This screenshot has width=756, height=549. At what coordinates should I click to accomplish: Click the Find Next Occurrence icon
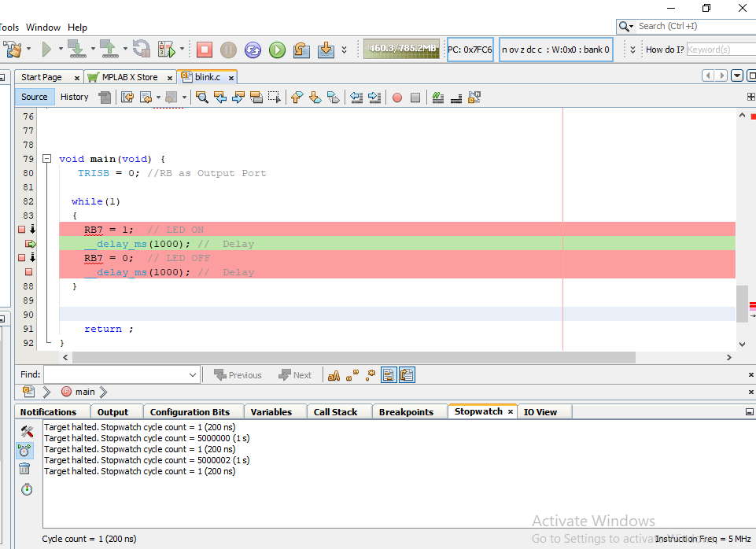(x=238, y=98)
